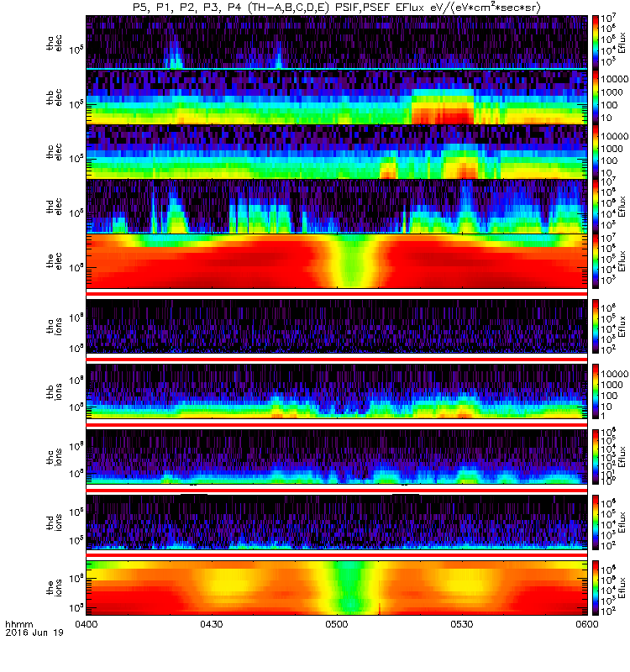The height and width of the screenshot is (672, 630).
Task: Click the 'hhmm' axis units label
Action: click(18, 624)
